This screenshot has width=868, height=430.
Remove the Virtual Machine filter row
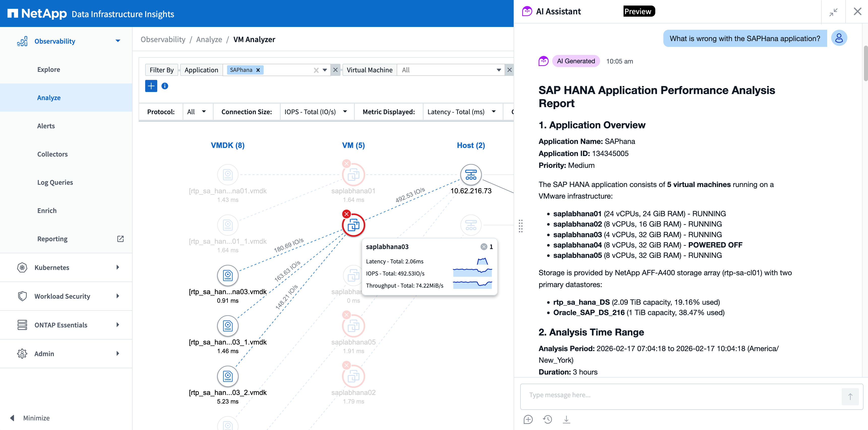coord(509,70)
